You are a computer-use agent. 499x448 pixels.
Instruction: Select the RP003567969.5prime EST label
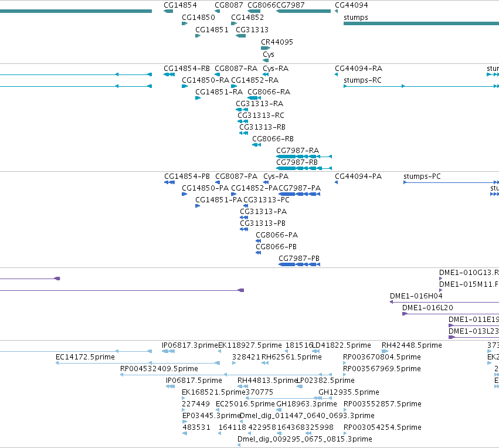tap(382, 369)
